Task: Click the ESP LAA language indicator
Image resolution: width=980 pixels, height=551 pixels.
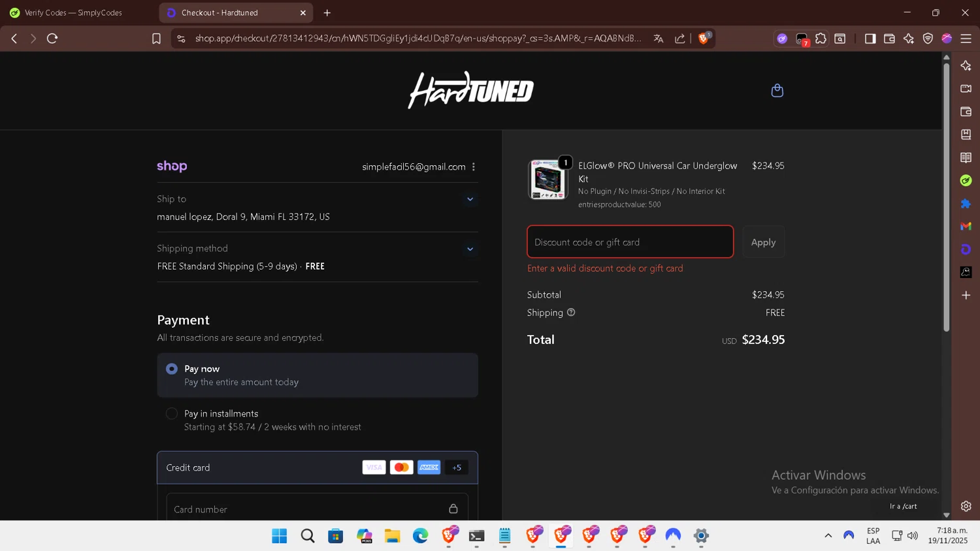Action: pyautogui.click(x=873, y=535)
